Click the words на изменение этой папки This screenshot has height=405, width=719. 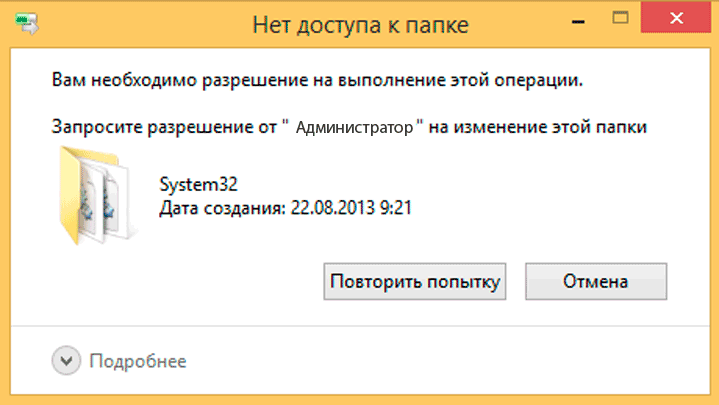[x=537, y=128]
